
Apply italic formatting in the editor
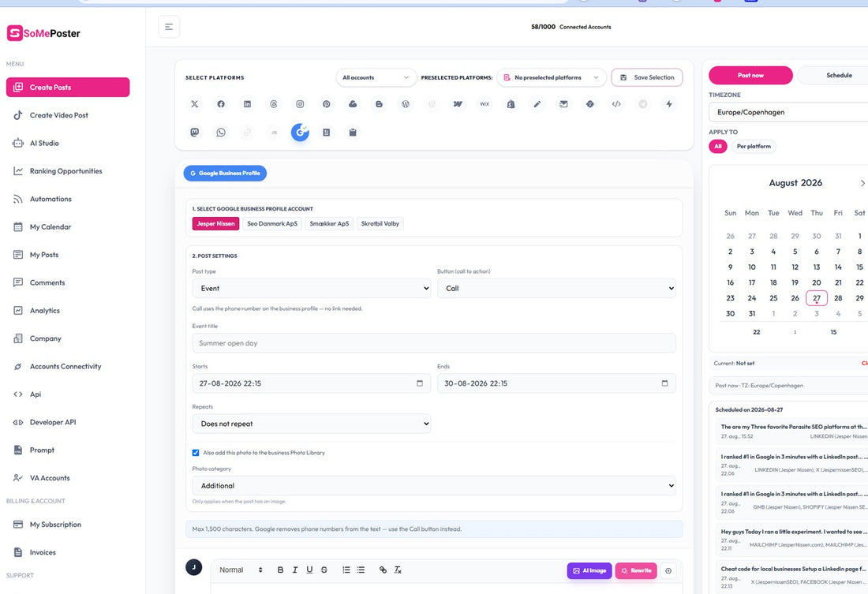[295, 570]
